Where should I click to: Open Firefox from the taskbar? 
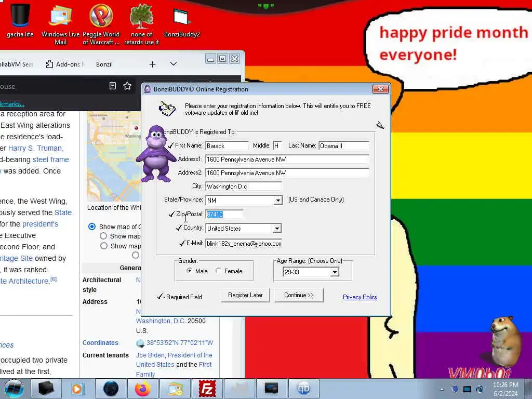(142, 389)
